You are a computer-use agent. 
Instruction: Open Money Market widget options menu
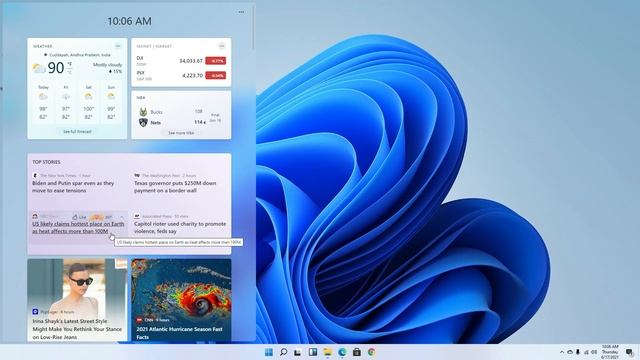click(222, 46)
